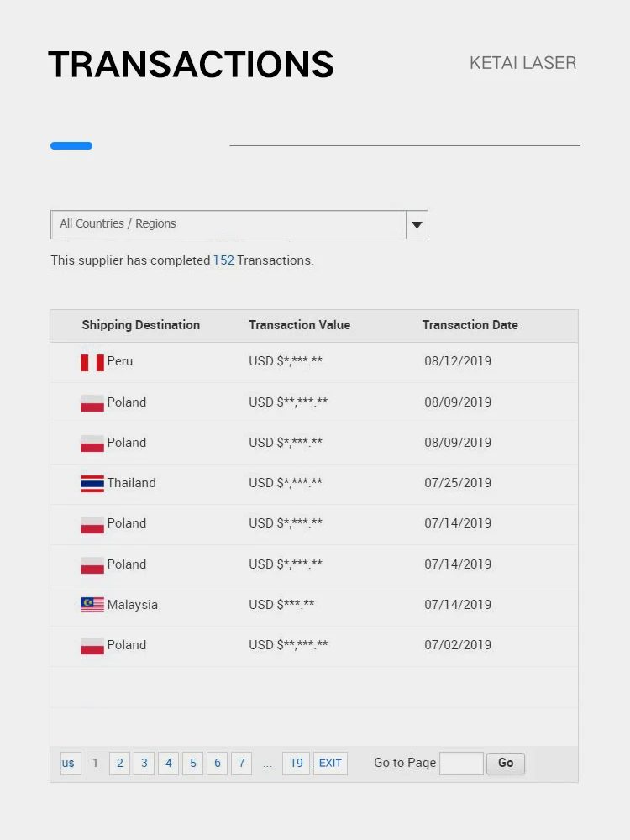Click the country filter dropdown arrow button
Viewport: 630px width, 840px height.
[417, 225]
